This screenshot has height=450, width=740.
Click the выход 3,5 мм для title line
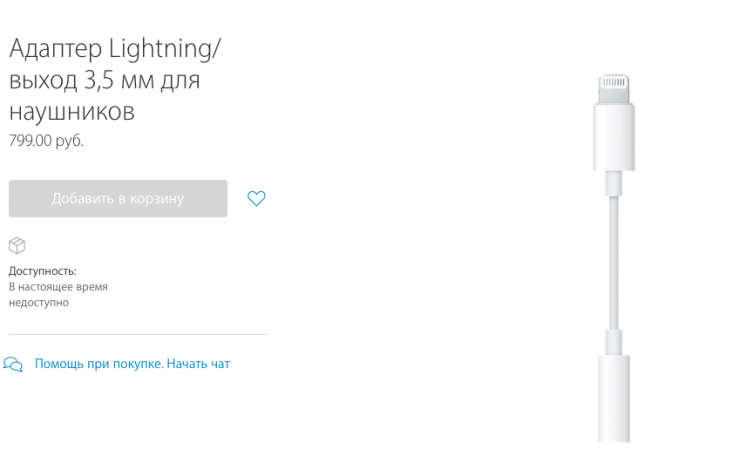click(x=104, y=80)
